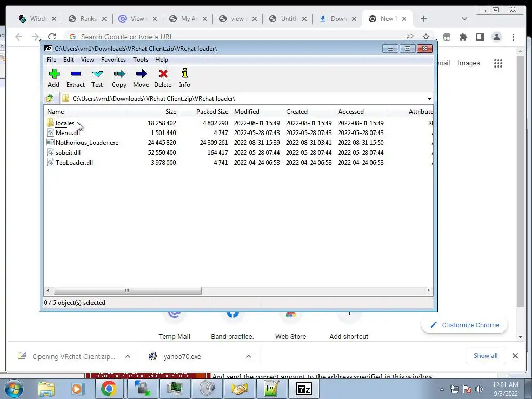532x399 pixels.
Task: Open the Chrome side panel icon
Action: 480,37
